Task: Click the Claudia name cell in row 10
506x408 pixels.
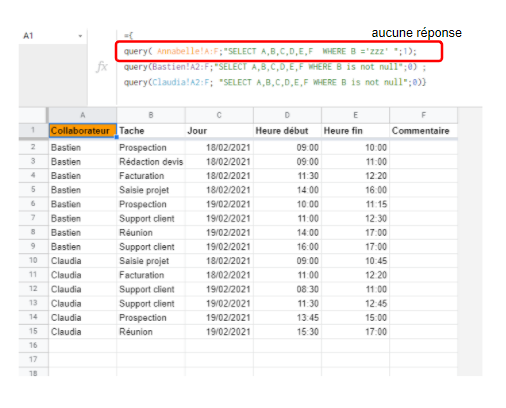Action: [x=83, y=261]
